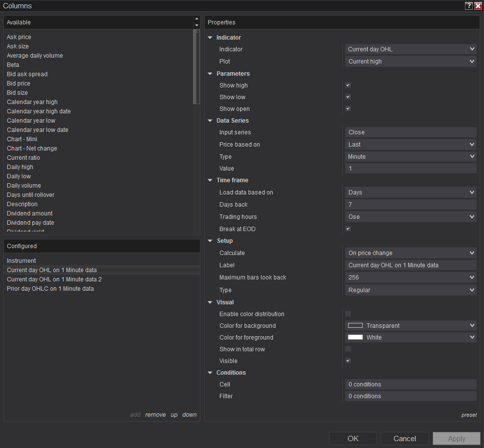Select Chart - Net change column
The width and height of the screenshot is (484, 448).
coord(32,149)
